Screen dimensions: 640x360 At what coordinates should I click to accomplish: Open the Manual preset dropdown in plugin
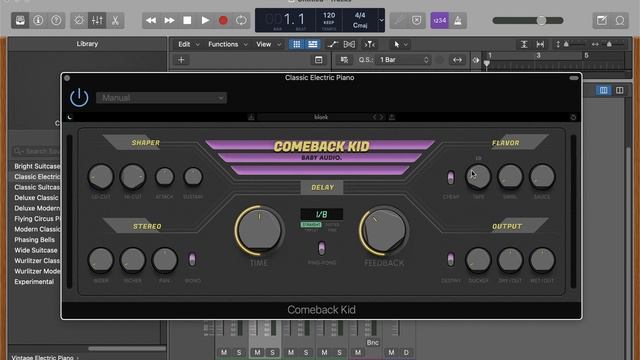click(161, 98)
